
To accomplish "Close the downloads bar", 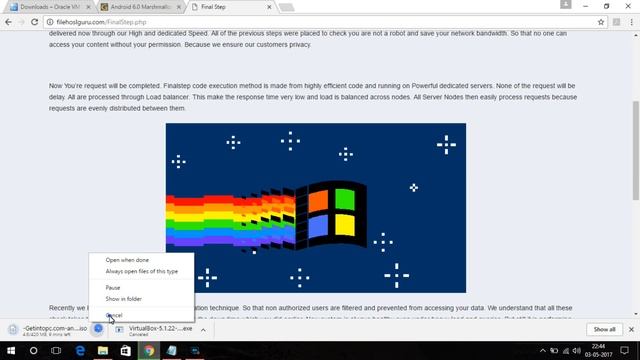I will pos(631,329).
